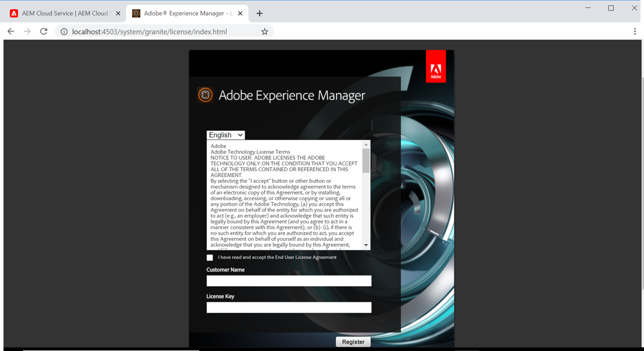Open the Chrome three-dot menu
The height and width of the screenshot is (351, 644).
pos(635,32)
